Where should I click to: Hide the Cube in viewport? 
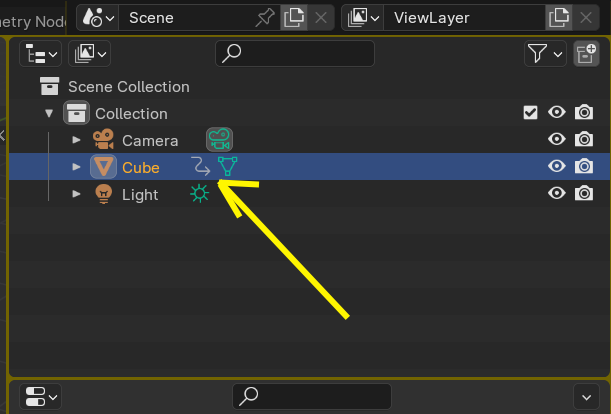558,167
